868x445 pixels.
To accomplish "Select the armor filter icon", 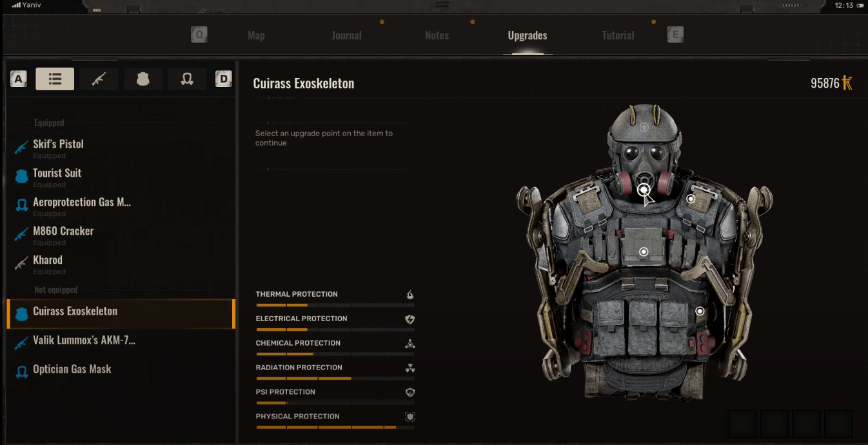I will click(143, 79).
